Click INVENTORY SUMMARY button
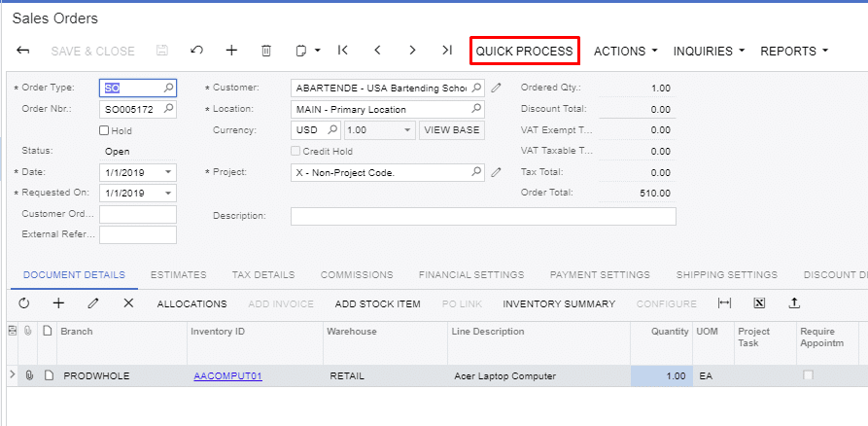 click(x=559, y=303)
